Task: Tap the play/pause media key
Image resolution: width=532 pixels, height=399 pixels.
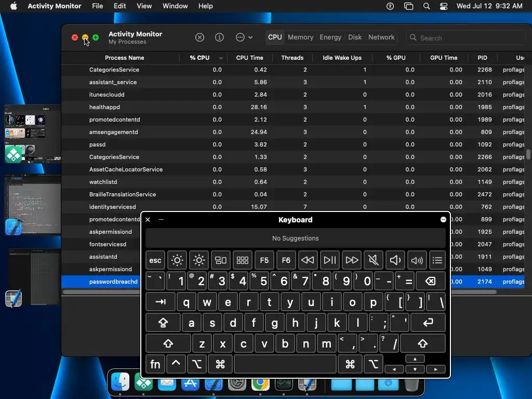Action: [x=330, y=260]
